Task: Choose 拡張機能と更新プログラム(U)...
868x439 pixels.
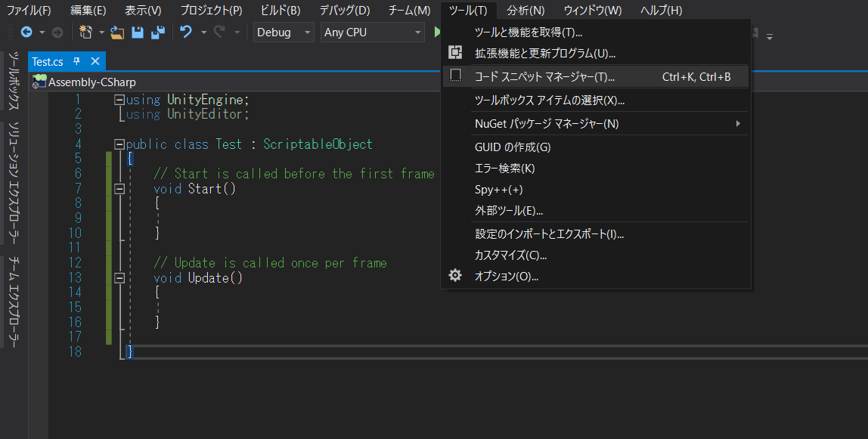Action: click(596, 53)
